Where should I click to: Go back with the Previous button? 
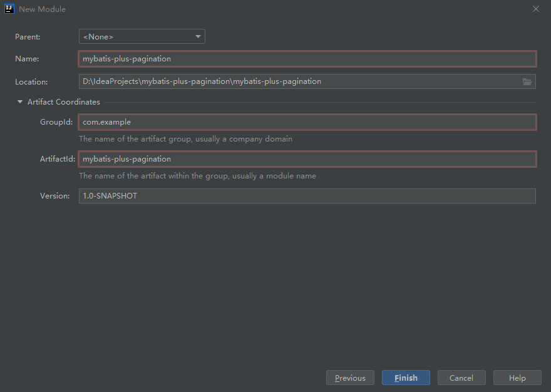pyautogui.click(x=350, y=378)
